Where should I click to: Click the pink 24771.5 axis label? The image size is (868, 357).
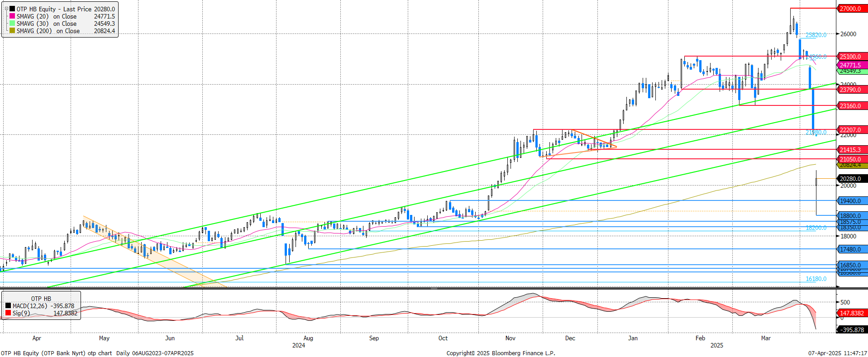(852, 65)
